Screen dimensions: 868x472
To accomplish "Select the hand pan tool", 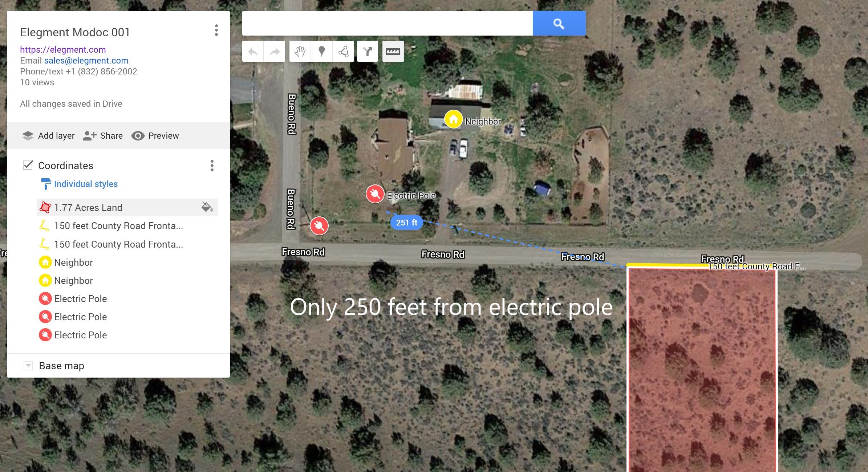I will [300, 52].
